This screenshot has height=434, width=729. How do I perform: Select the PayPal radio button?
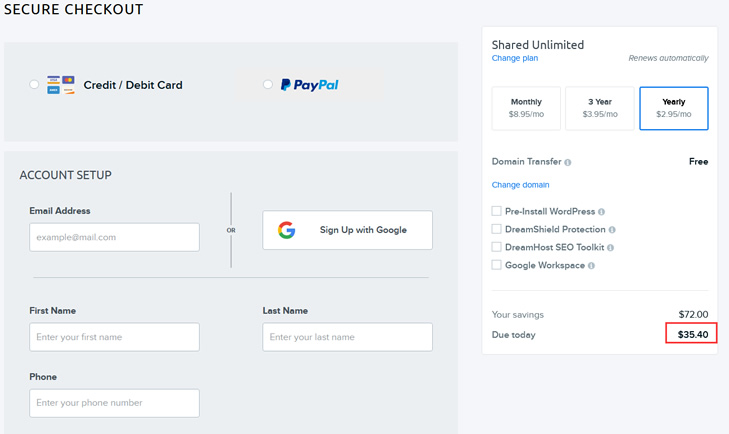(x=268, y=84)
